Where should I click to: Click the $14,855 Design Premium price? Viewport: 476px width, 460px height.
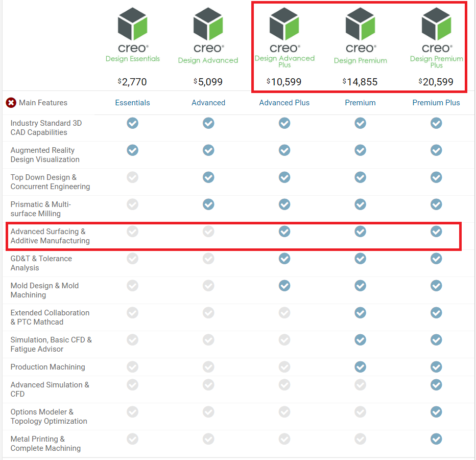pos(360,82)
